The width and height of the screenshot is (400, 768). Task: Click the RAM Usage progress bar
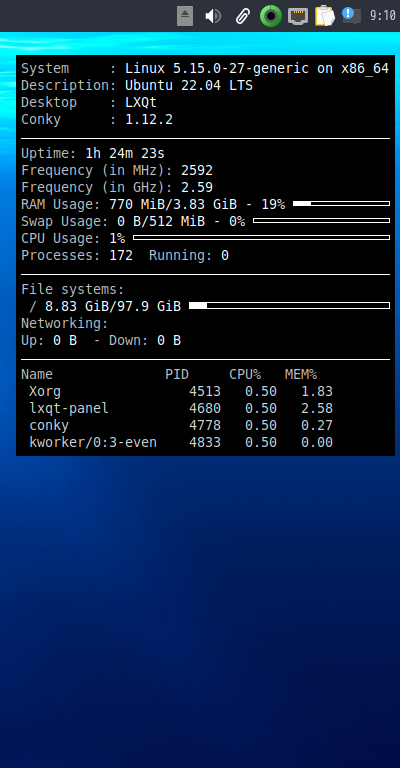(341, 204)
